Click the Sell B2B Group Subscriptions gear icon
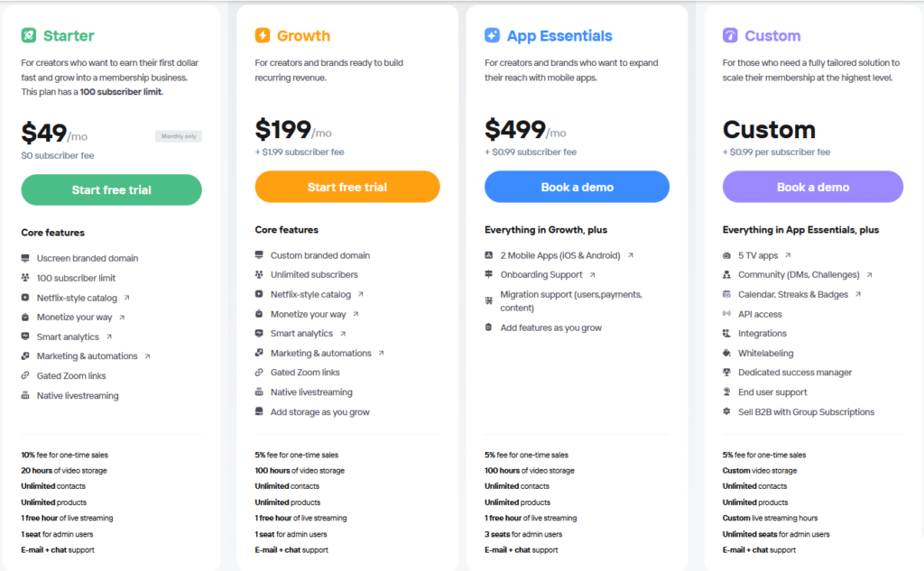 [727, 410]
